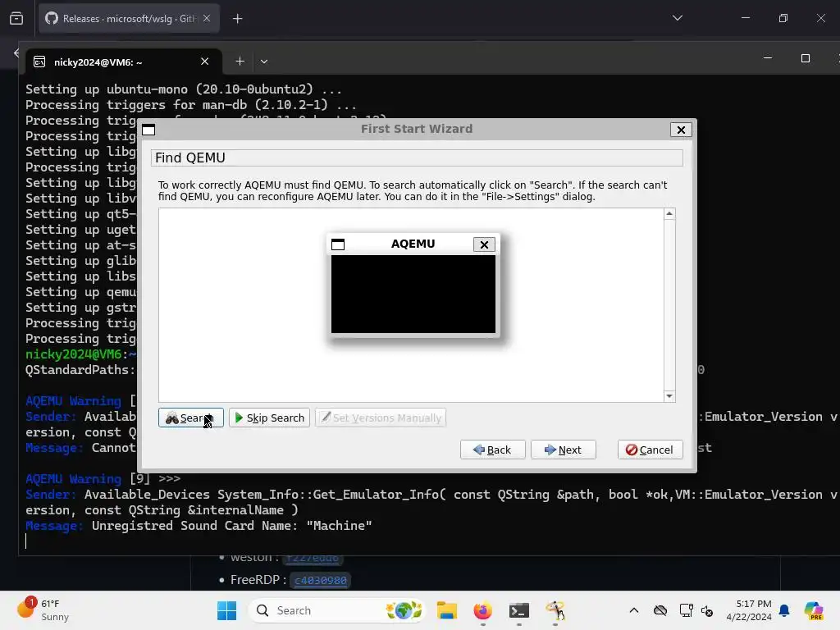This screenshot has height=630, width=840.
Task: Close the Releases microsoft/wslg browser tab
Action: (x=207, y=18)
